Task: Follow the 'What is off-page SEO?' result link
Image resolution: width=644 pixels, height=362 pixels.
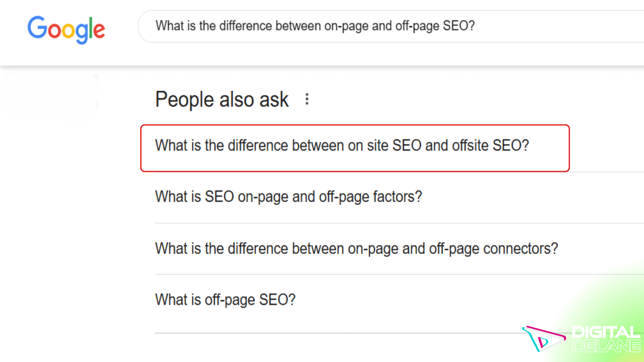Action: [225, 299]
